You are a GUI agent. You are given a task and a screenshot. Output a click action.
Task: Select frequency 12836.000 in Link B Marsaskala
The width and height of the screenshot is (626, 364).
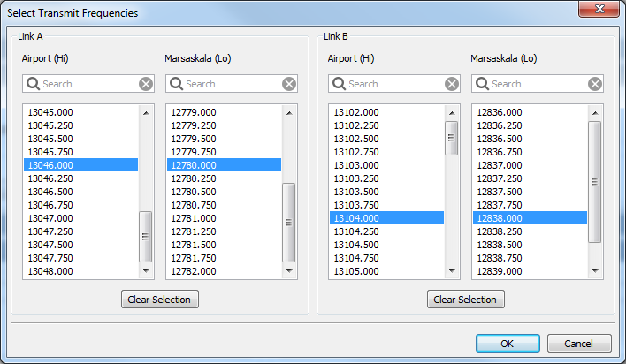[x=531, y=112]
